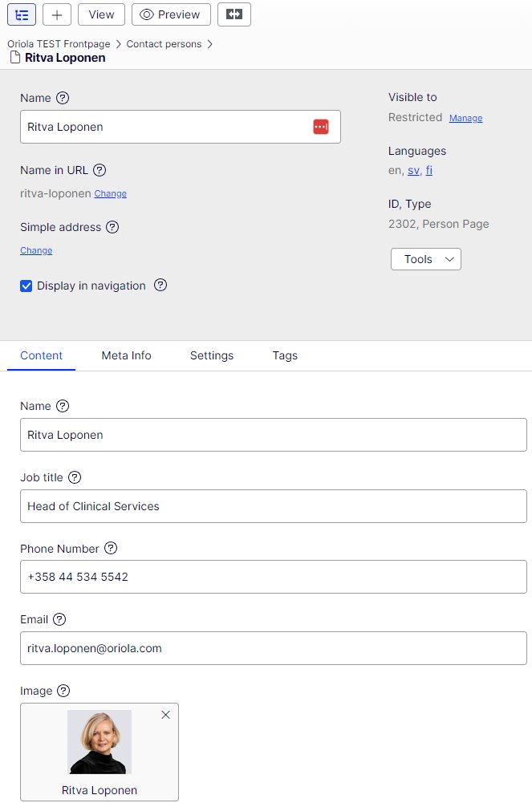Click Change link for Name in URL
This screenshot has width=532, height=803.
click(x=110, y=193)
